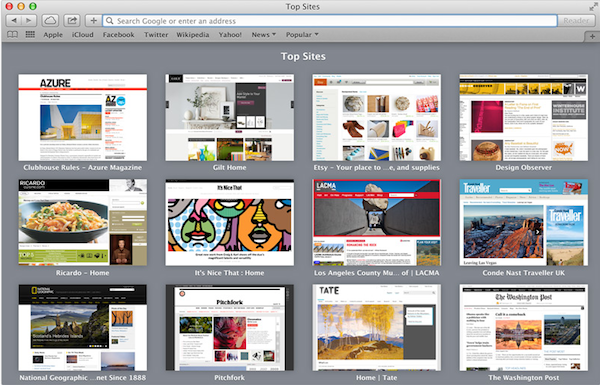This screenshot has height=385, width=600.
Task: Select the Yahoo! bookmark
Action: pos(230,35)
